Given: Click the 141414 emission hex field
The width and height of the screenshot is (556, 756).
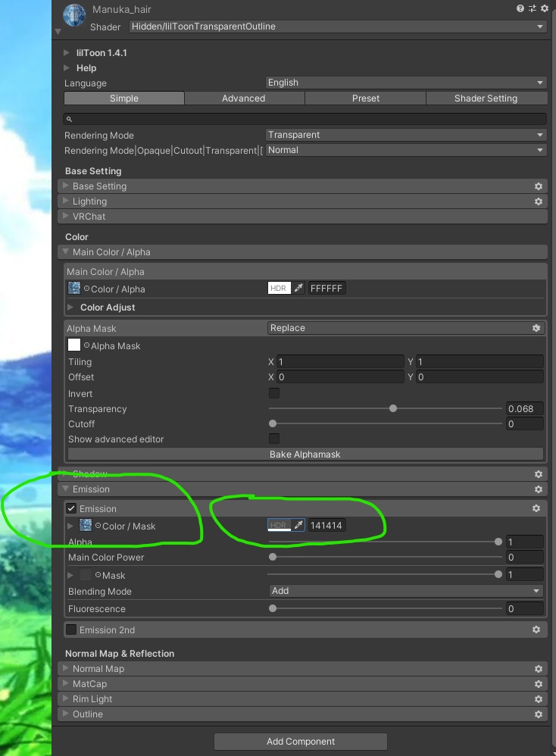Looking at the screenshot, I should tap(327, 525).
